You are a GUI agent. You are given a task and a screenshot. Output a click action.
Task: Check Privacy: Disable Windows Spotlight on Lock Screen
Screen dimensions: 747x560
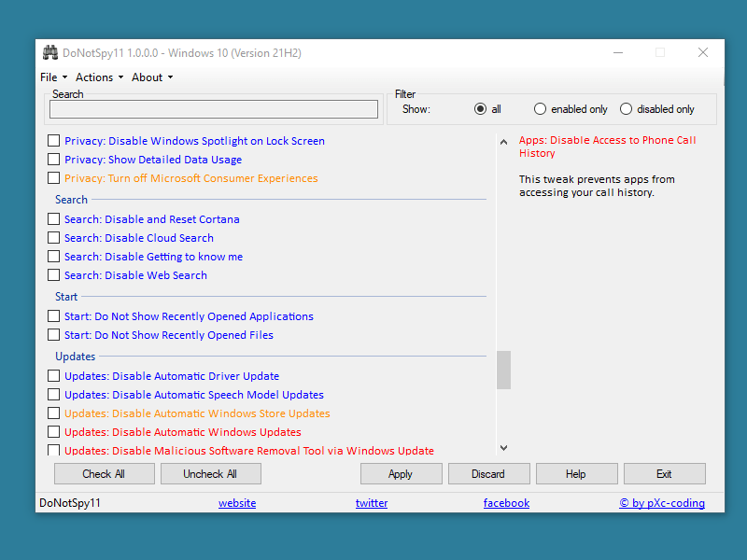click(54, 141)
